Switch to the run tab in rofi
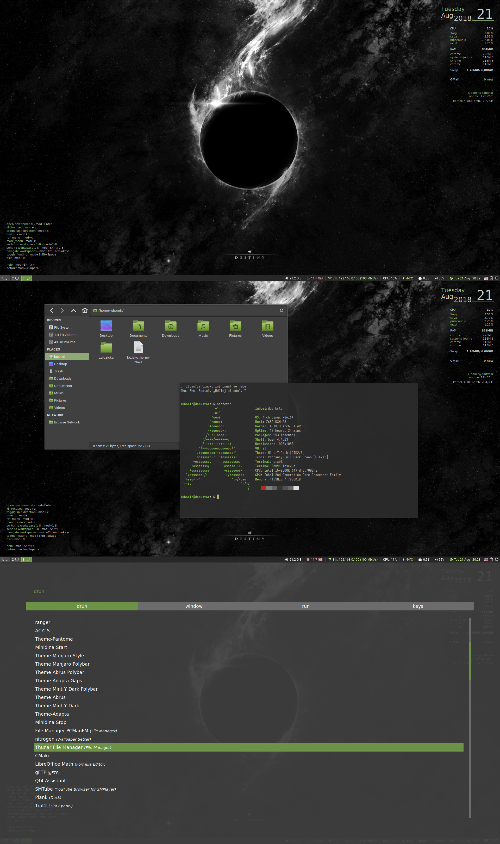 pyautogui.click(x=306, y=606)
